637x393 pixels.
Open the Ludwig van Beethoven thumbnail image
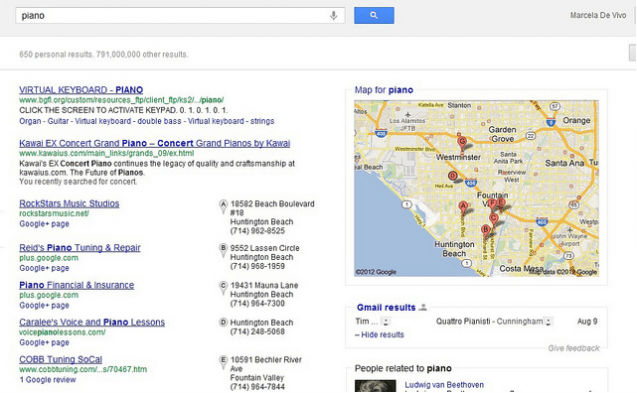click(x=375, y=386)
